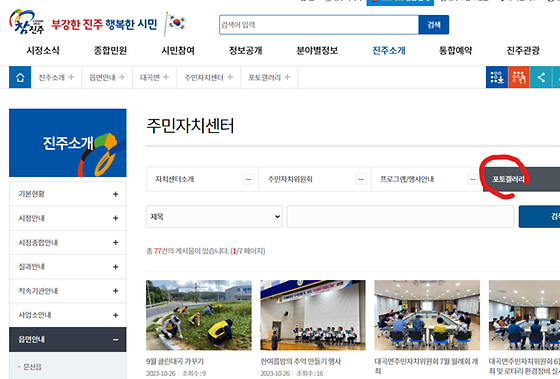This screenshot has width=560, height=379.
Task: Open the 시정소식 main menu
Action: coord(43,50)
